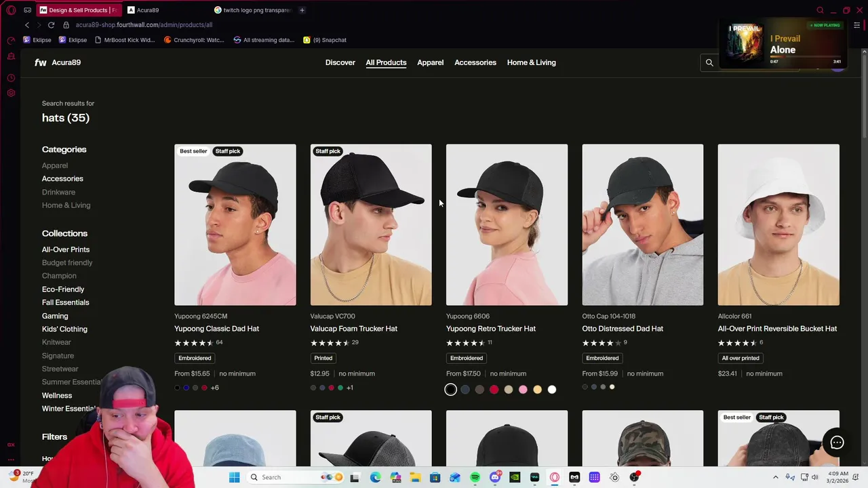Filter by Drinkware category
This screenshot has height=488, width=868.
pos(58,192)
